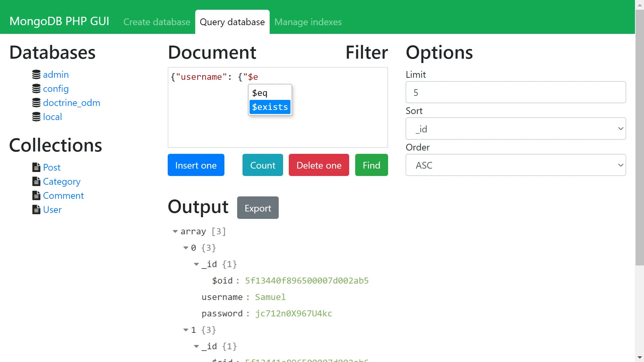Click the document icon beside User collection
Viewport: 644px width, 362px height.
[x=36, y=209]
